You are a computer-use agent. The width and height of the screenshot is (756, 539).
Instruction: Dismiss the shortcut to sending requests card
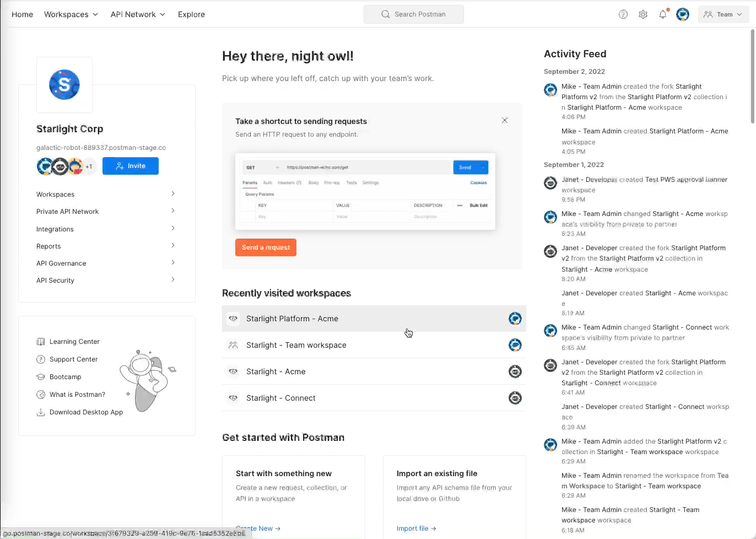point(505,120)
